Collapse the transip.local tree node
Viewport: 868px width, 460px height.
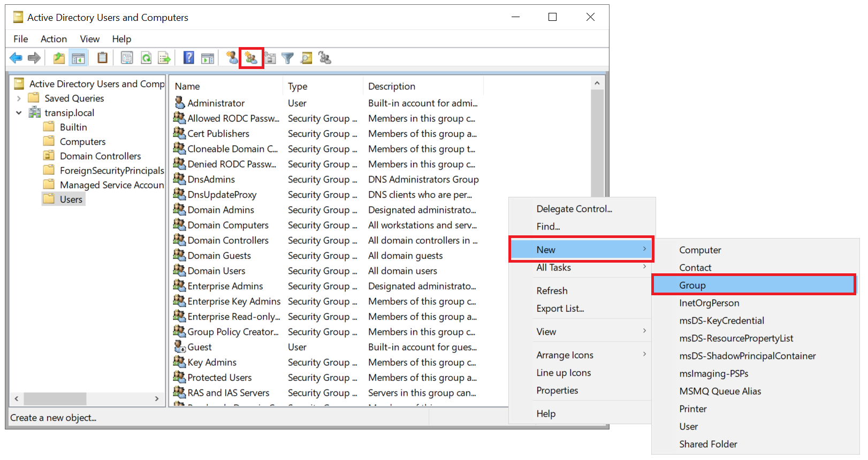click(x=19, y=113)
